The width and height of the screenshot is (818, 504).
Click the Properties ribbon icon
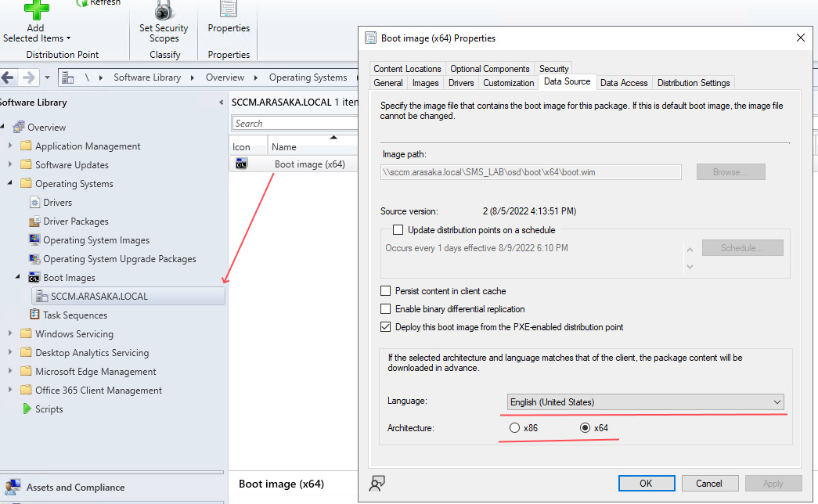(x=229, y=9)
